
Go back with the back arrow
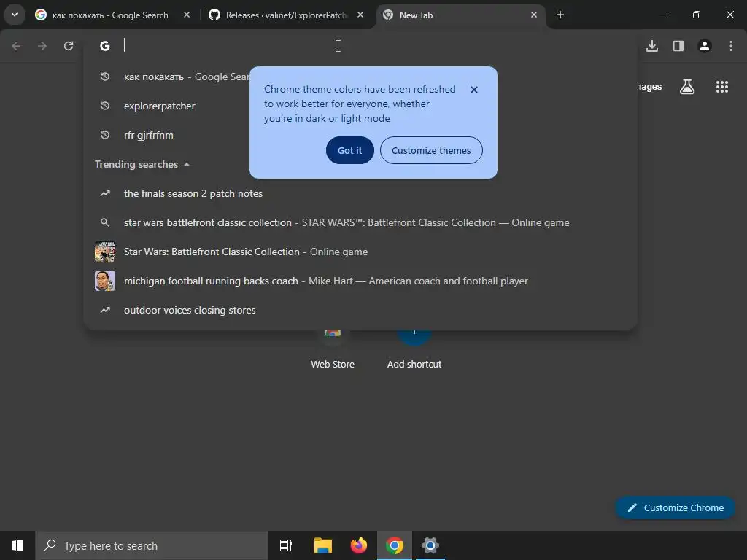pos(16,46)
